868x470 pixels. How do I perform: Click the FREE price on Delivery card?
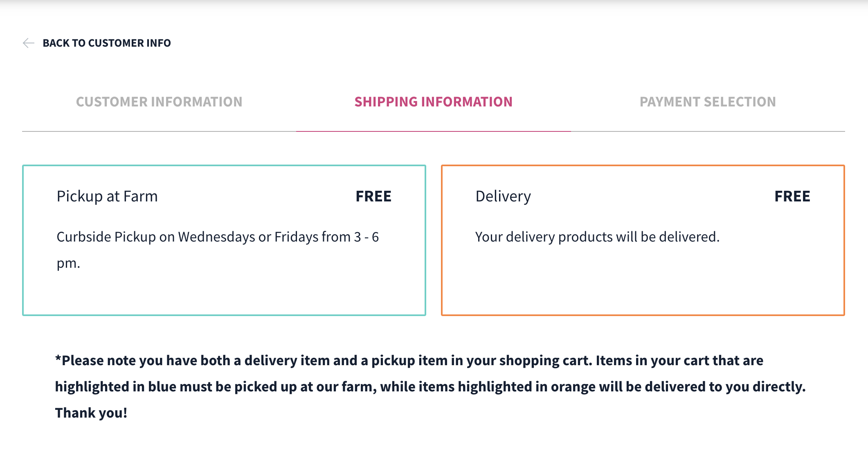792,197
